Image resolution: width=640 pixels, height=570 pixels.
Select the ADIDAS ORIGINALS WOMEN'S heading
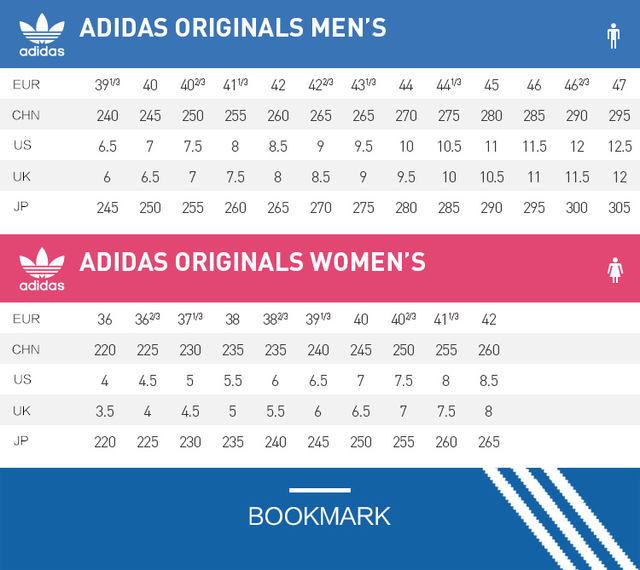tap(252, 262)
